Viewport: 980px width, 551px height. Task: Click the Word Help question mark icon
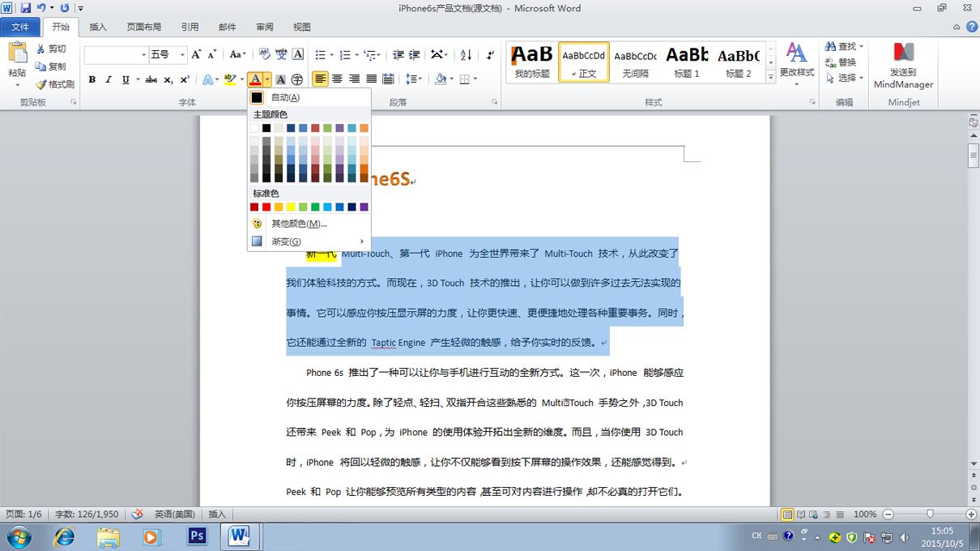pyautogui.click(x=972, y=27)
